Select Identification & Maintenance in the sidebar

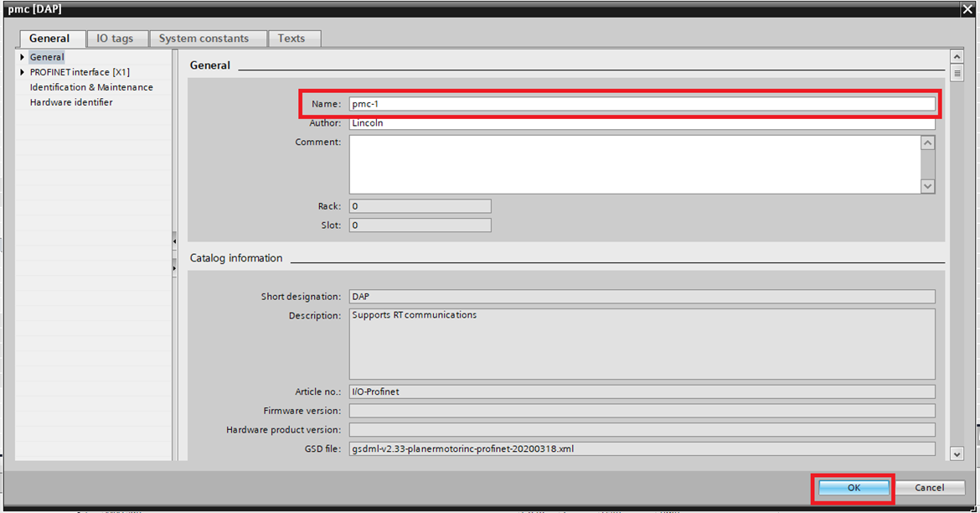(x=92, y=86)
